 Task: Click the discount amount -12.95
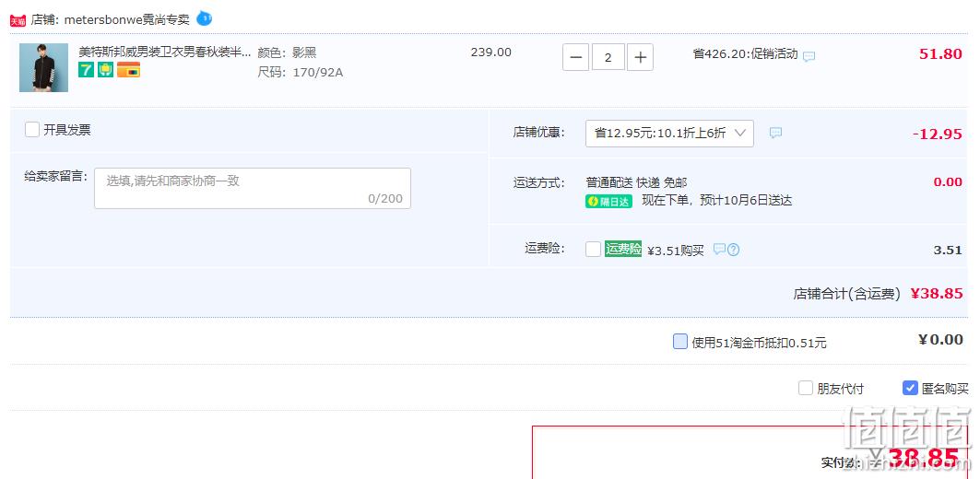[937, 134]
